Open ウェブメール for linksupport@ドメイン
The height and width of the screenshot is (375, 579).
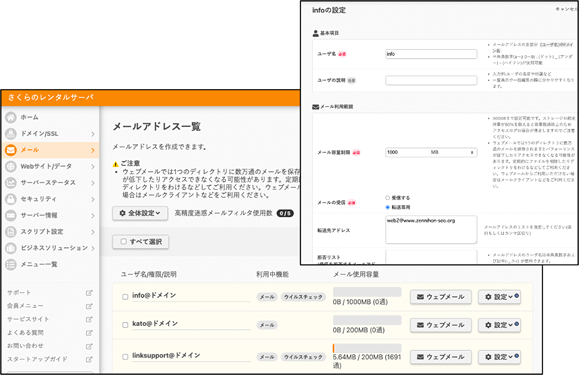(x=441, y=357)
